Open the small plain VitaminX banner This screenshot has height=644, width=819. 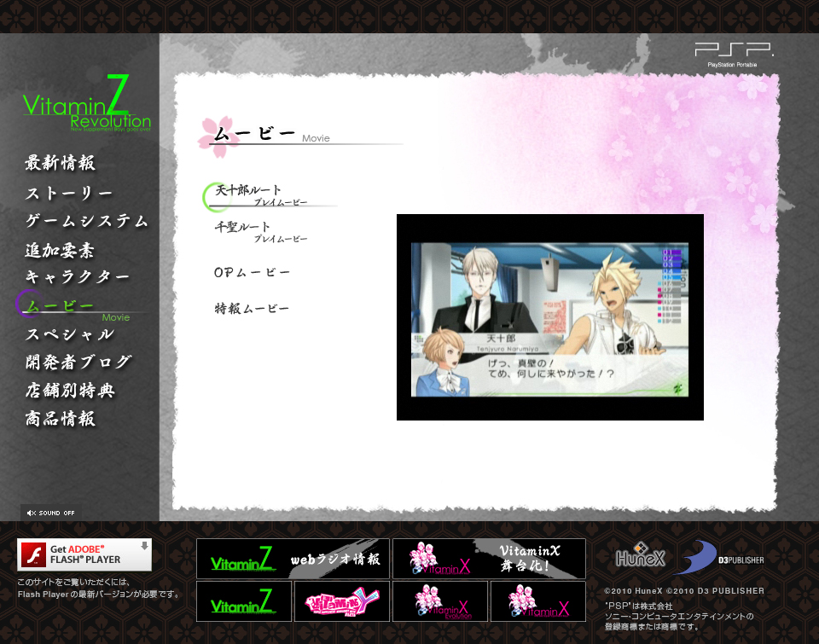(538, 601)
